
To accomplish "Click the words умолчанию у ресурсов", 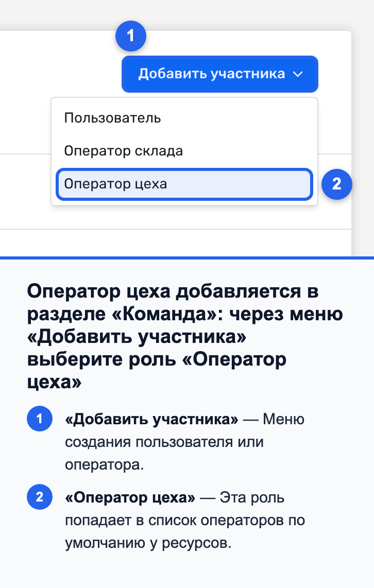I will 148,543.
